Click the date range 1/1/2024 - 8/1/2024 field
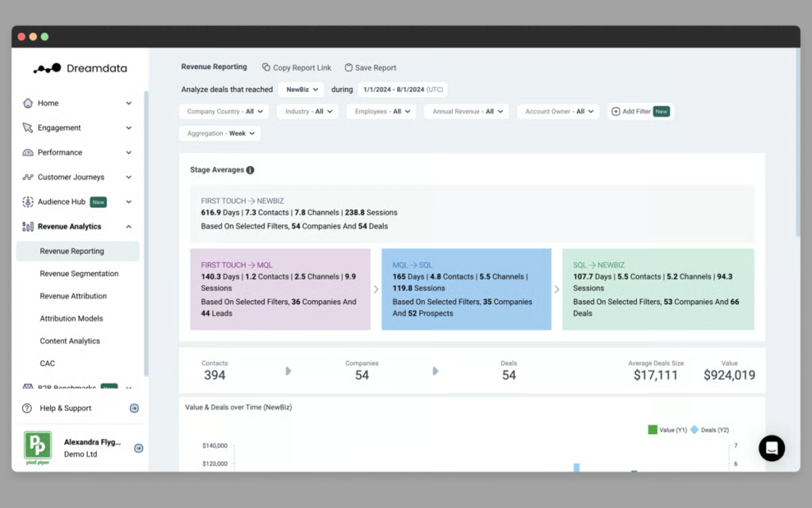Image resolution: width=812 pixels, height=508 pixels. [x=403, y=90]
